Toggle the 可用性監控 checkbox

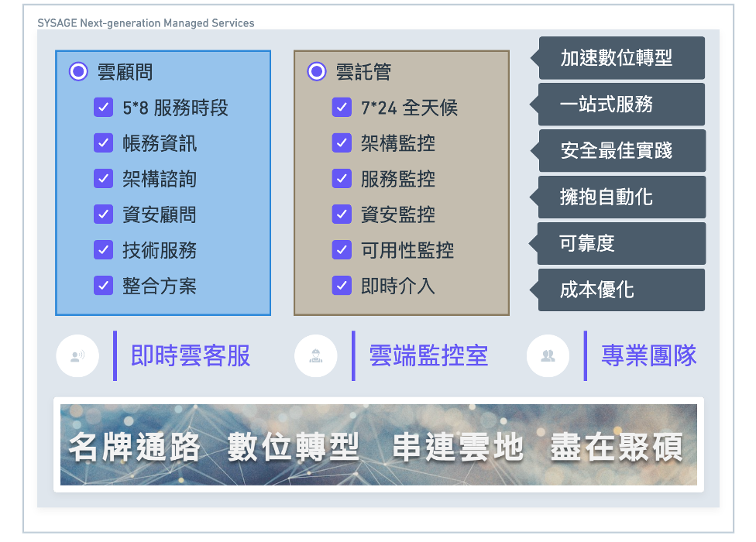(342, 250)
